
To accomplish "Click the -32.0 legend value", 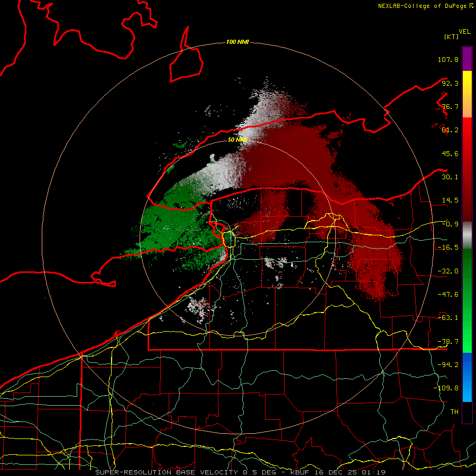I will (448, 271).
